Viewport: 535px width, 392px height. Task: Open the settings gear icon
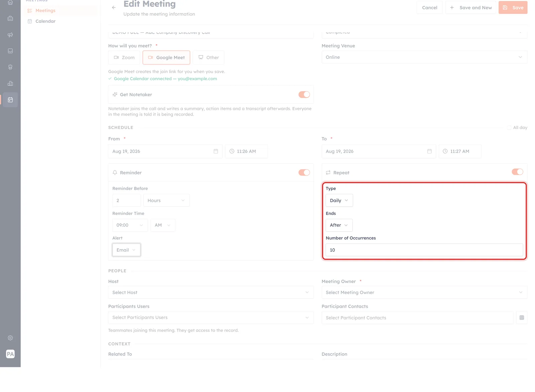pos(10,338)
